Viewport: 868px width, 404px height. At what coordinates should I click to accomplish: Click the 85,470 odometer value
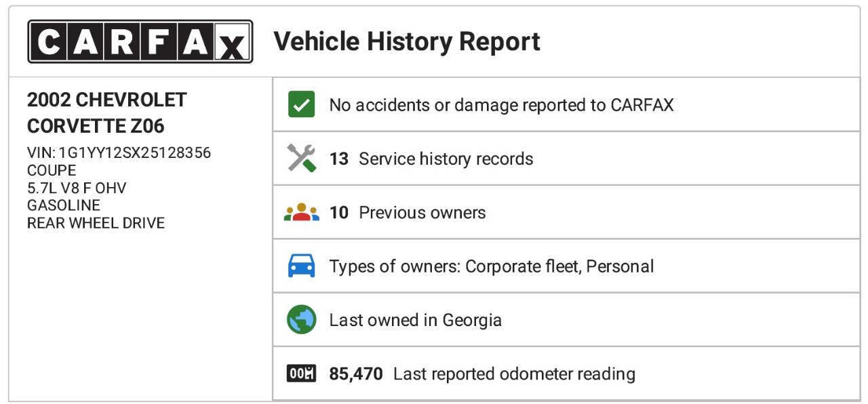pyautogui.click(x=355, y=373)
